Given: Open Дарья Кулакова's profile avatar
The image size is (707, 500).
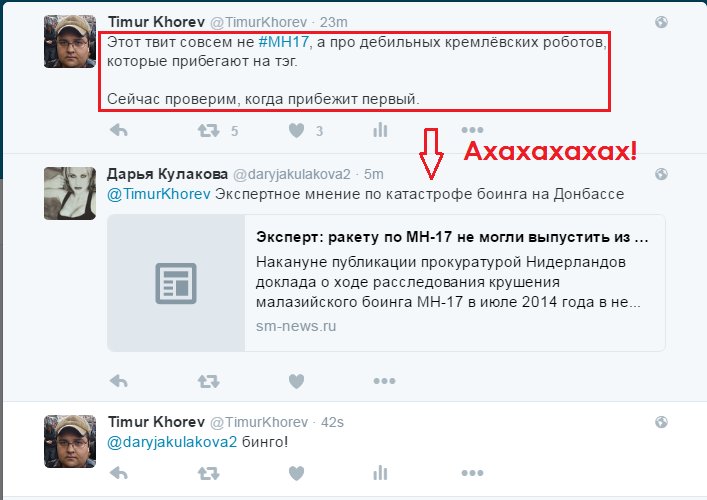Looking at the screenshot, I should coord(70,193).
